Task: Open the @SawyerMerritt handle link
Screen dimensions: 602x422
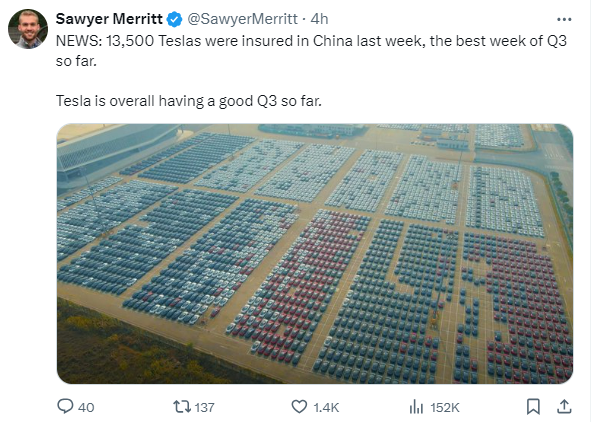Action: click(242, 19)
